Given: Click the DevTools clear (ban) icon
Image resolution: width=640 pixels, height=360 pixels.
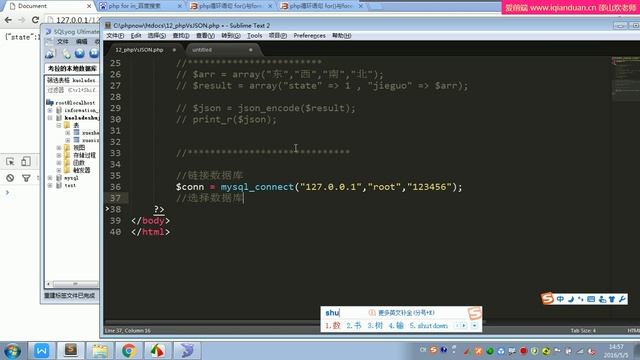Looking at the screenshot, I should [10, 178].
